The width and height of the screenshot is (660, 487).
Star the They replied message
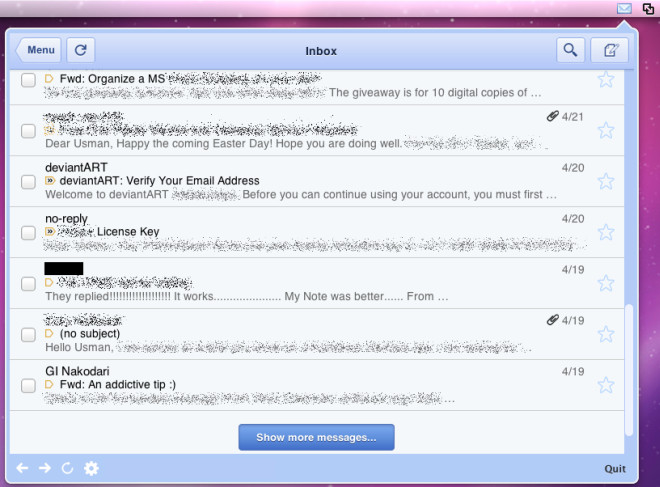click(606, 283)
